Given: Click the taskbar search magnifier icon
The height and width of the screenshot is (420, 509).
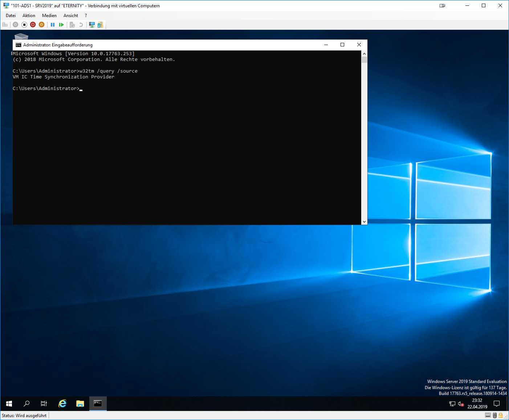Looking at the screenshot, I should [27, 404].
